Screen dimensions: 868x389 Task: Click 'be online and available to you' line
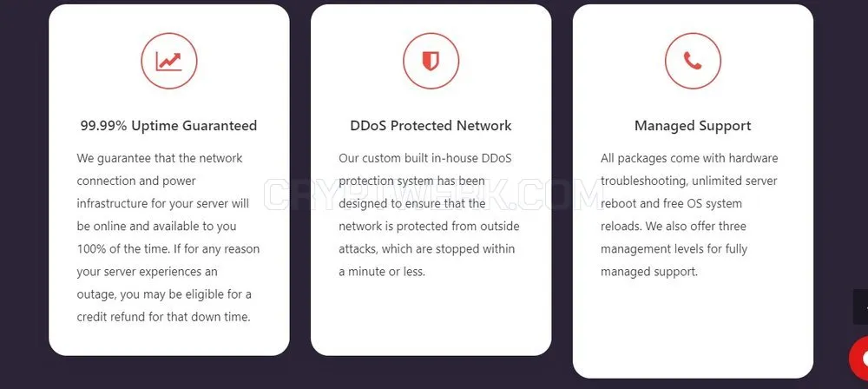point(156,227)
